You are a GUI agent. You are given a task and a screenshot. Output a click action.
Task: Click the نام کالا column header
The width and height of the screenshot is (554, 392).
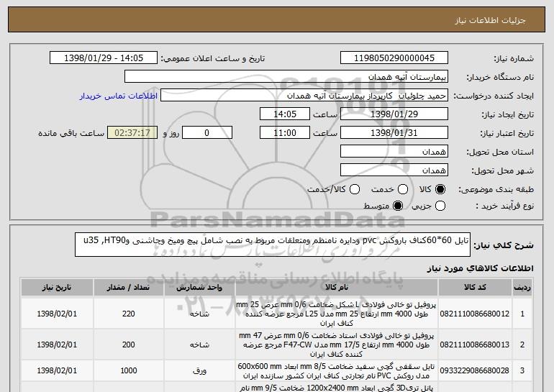coord(337,288)
